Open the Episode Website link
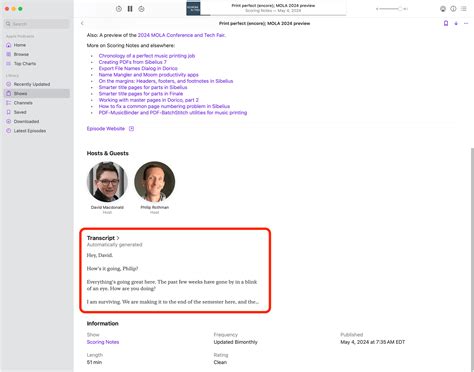 point(106,129)
